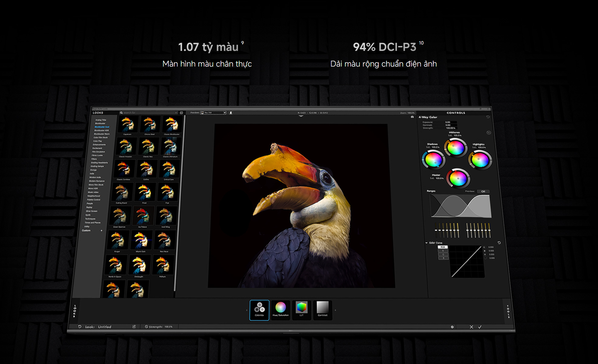Reset the Color Curve with its icon
598x364 pixels.
tap(499, 243)
